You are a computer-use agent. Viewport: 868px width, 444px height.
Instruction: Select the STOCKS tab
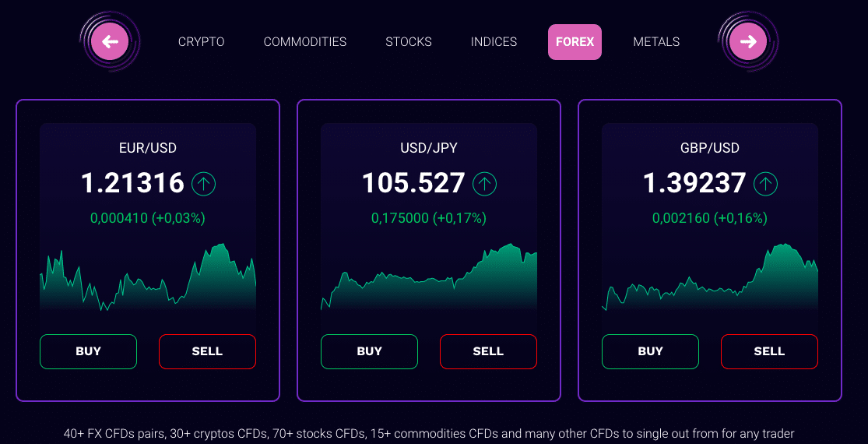pyautogui.click(x=409, y=42)
